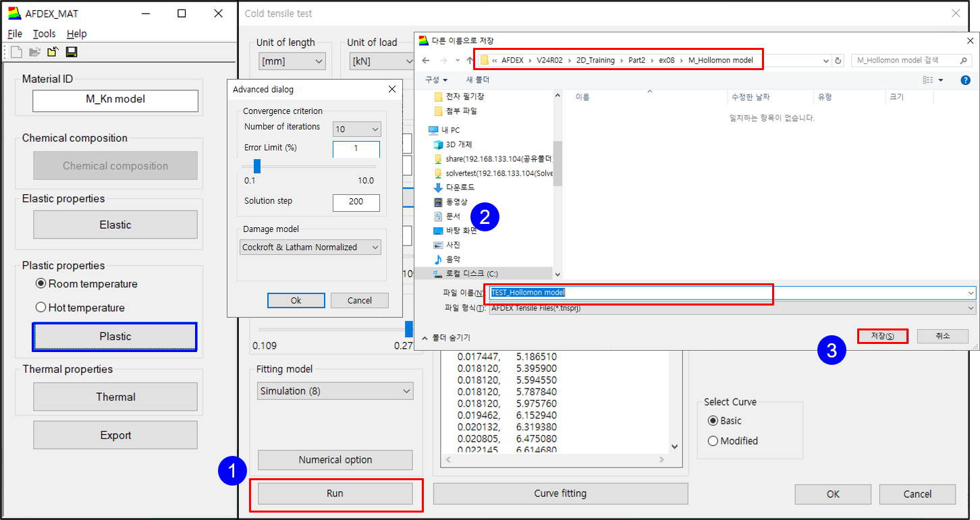The image size is (980, 520).
Task: Open the Unit of load dropdown
Action: click(x=381, y=61)
